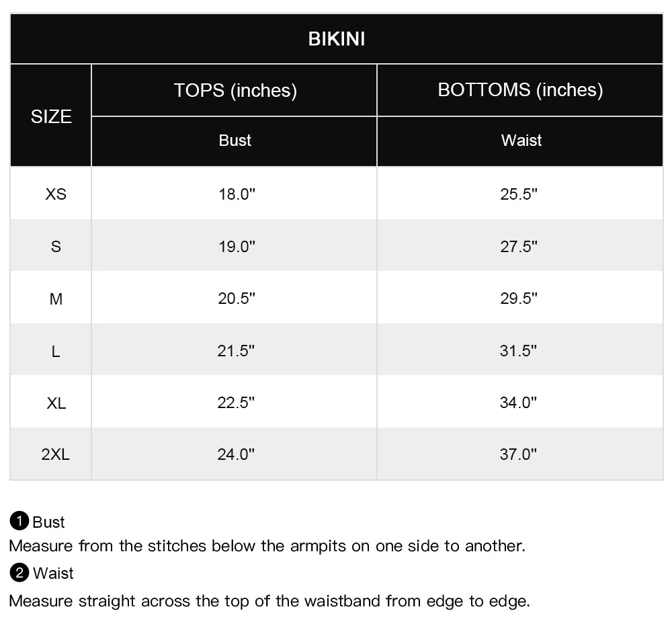Image resolution: width=672 pixels, height=638 pixels.
Task: Select the M size row label
Action: 56,298
